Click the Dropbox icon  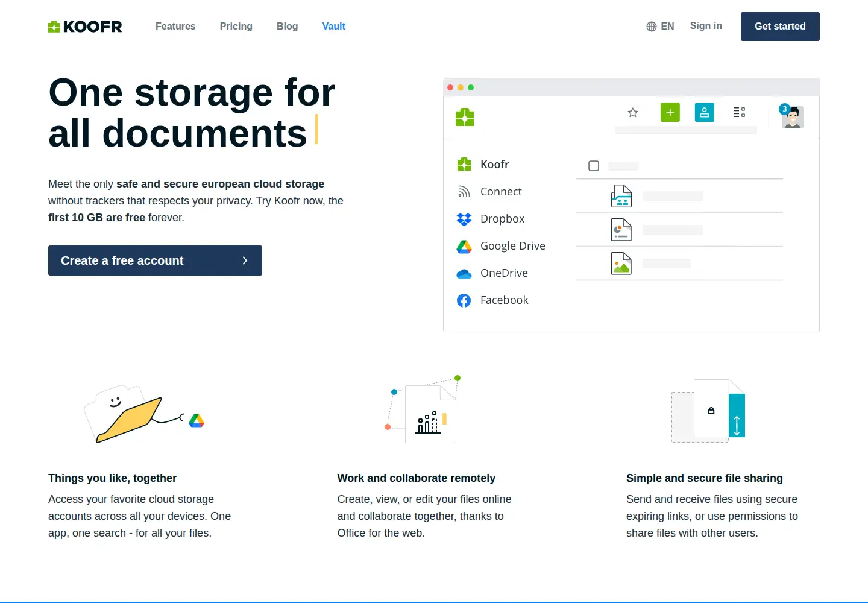[464, 219]
